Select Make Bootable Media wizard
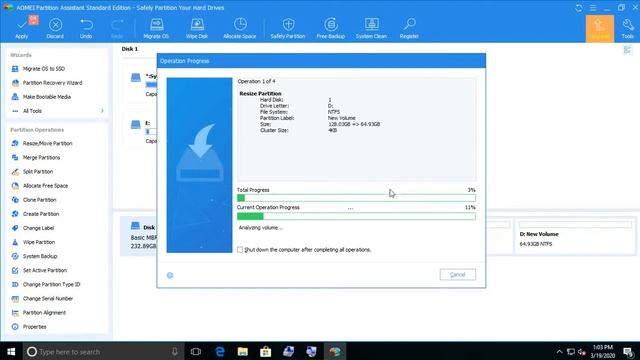This screenshot has width=640, height=360. pyautogui.click(x=41, y=97)
